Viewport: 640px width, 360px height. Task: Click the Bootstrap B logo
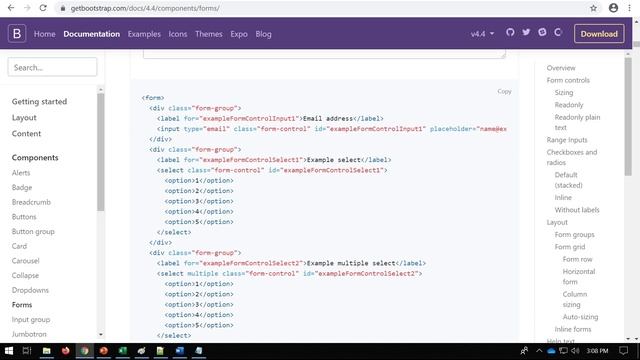tap(17, 34)
